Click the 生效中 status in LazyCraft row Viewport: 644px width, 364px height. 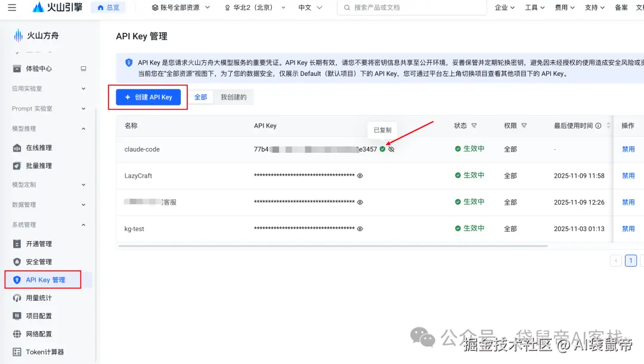click(469, 175)
